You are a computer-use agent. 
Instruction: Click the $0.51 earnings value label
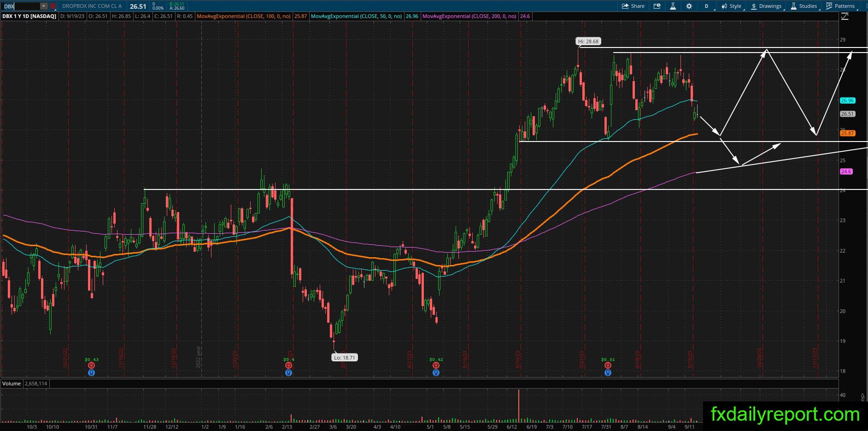coord(608,360)
